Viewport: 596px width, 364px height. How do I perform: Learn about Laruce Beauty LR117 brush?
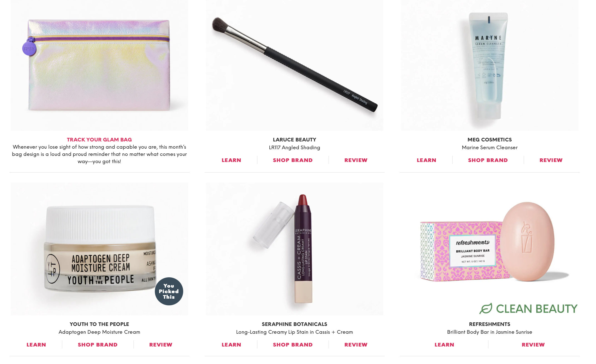(231, 160)
